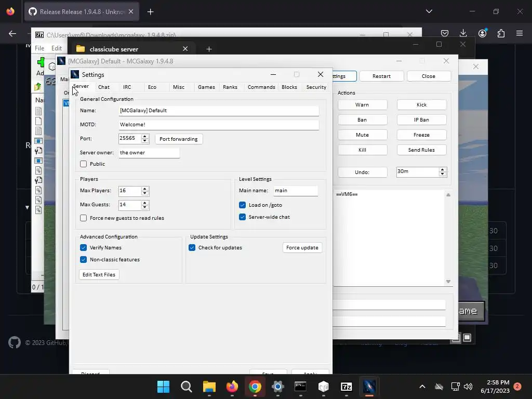This screenshot has height=399, width=532.
Task: Open the MCGalaxy taskbar icon
Action: click(x=369, y=387)
